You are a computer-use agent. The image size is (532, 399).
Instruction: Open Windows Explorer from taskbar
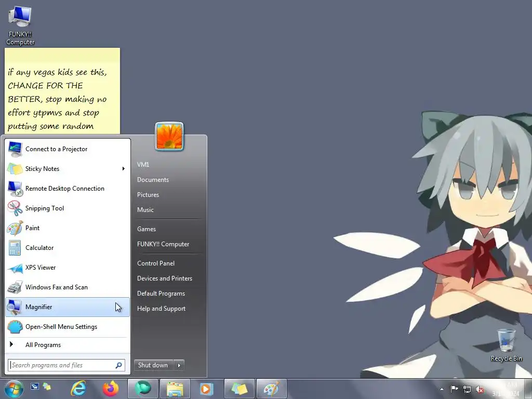[x=175, y=389]
